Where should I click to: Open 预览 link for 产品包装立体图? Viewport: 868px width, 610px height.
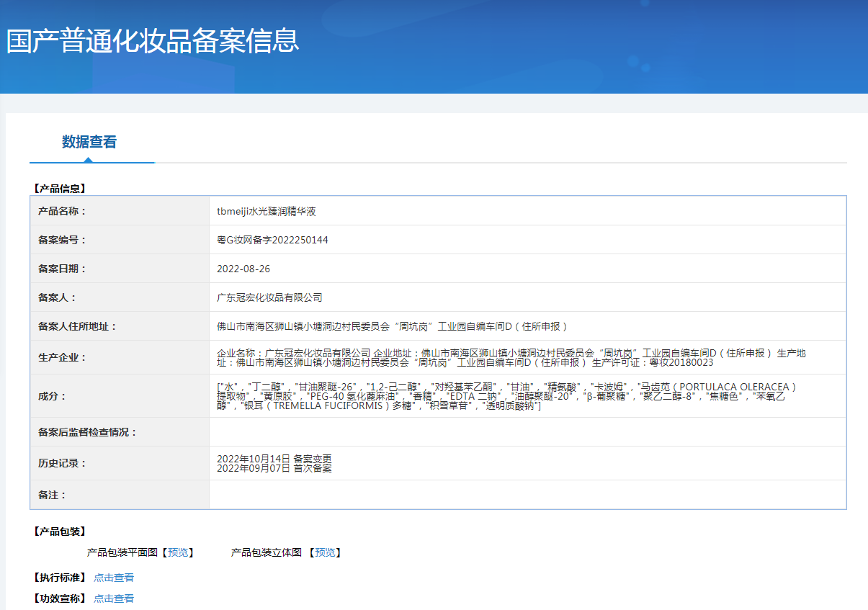coord(325,552)
